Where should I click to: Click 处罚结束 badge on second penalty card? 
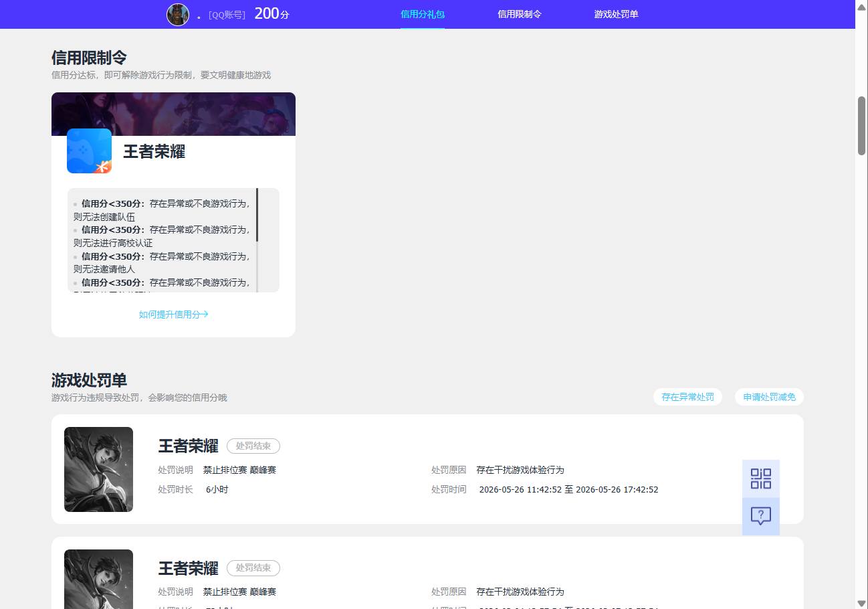(253, 568)
